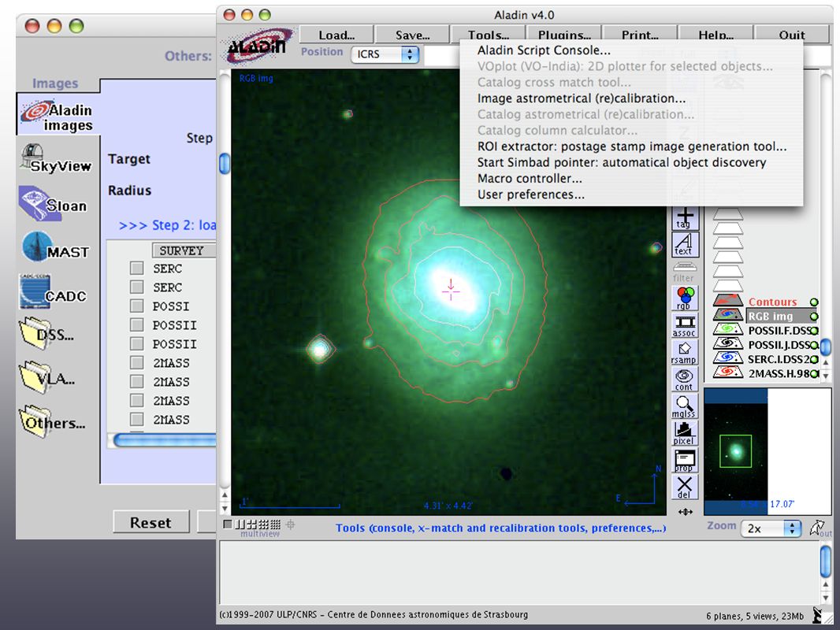Viewport: 840px width, 630px height.
Task: Choose Macro controller... menu item
Action: click(530, 179)
